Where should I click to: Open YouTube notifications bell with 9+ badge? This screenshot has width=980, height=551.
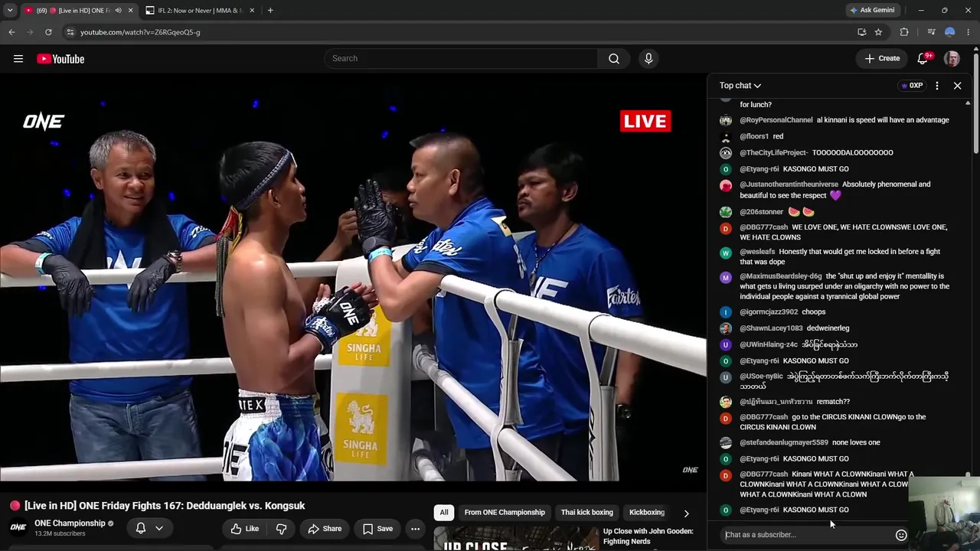[923, 59]
